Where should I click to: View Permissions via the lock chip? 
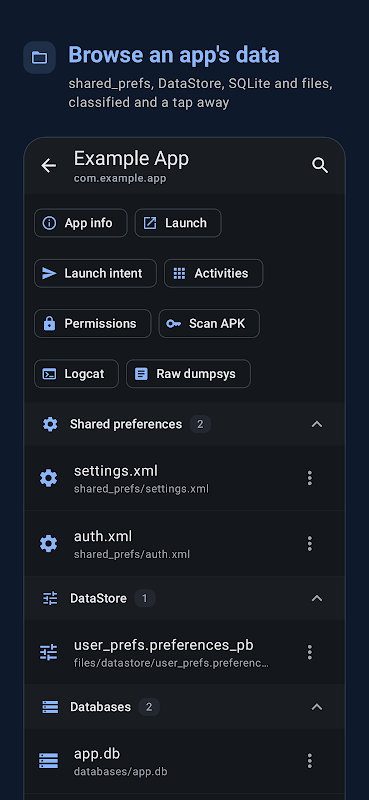93,323
